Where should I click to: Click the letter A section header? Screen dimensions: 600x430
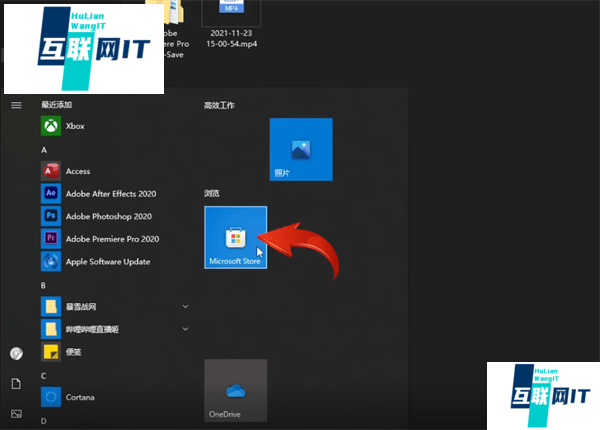pyautogui.click(x=44, y=150)
